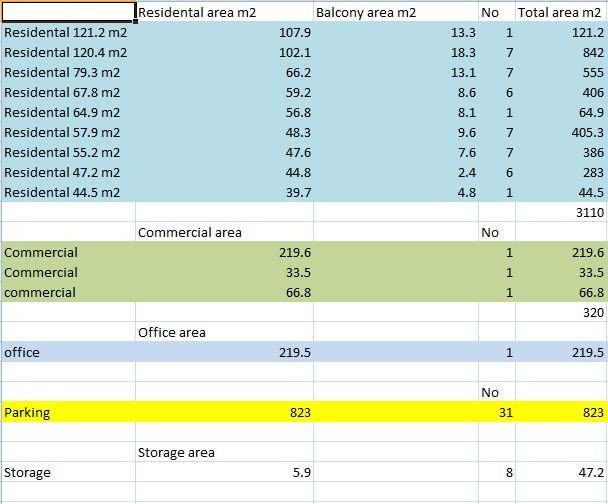The height and width of the screenshot is (504, 608).
Task: Select the office total cell in Total area column
Action: pos(561,352)
